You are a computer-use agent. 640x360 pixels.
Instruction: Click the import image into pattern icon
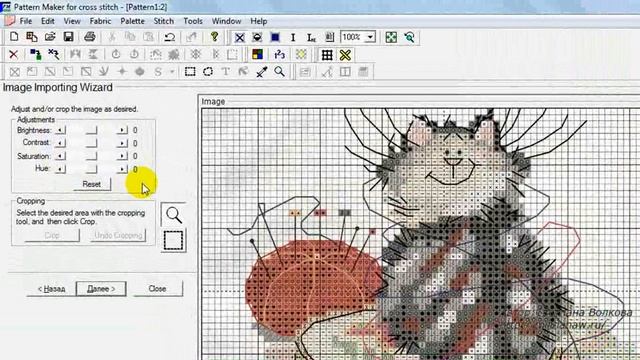[32, 37]
